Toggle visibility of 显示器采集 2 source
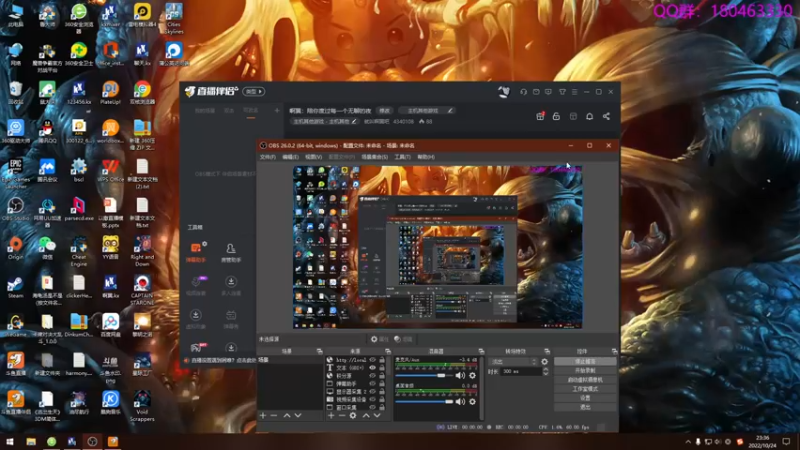 click(372, 392)
